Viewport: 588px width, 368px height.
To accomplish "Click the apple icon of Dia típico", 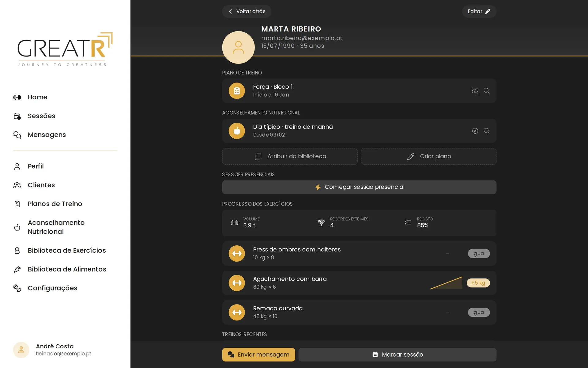I will (237, 131).
